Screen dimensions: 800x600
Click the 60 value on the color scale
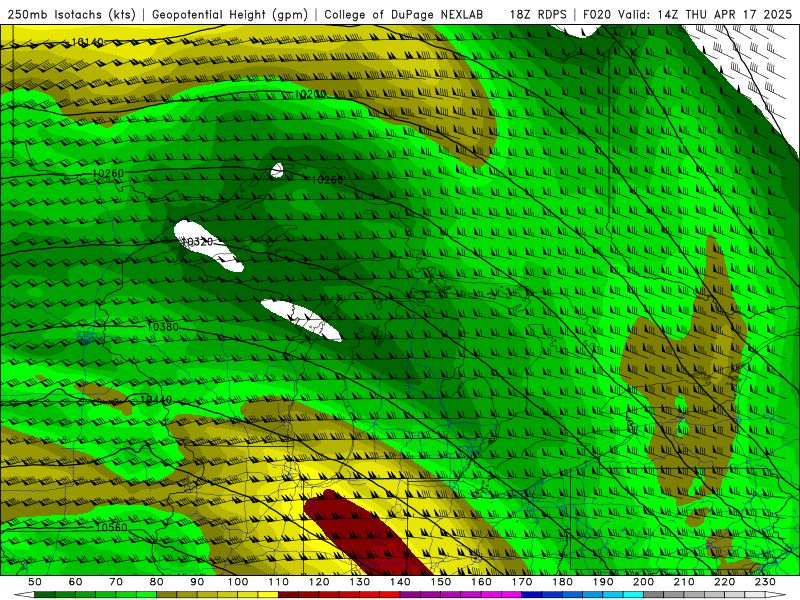pos(76,582)
